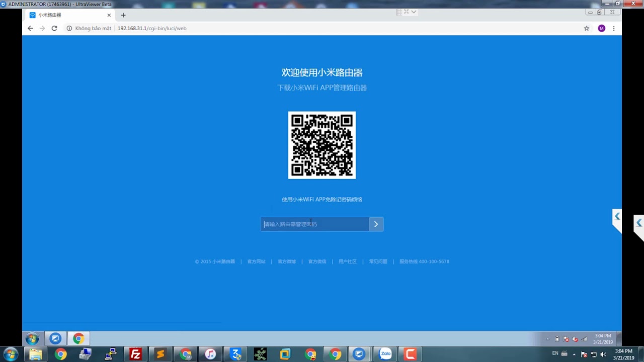Open the purple M profile avatar
The height and width of the screenshot is (362, 644).
click(x=601, y=29)
